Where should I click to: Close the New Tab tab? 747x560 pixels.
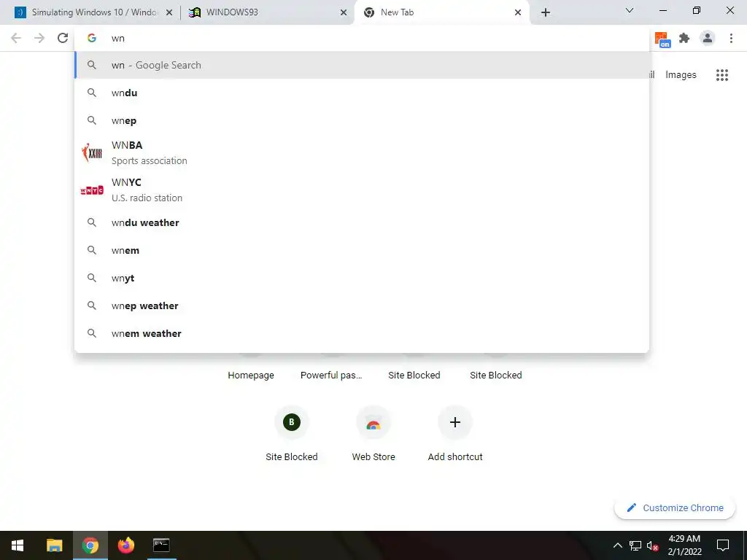[518, 12]
